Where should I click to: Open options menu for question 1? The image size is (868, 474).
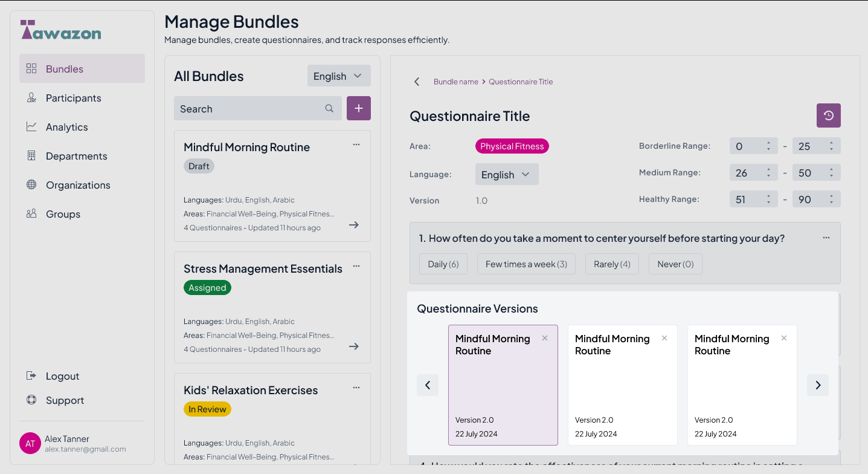(826, 238)
